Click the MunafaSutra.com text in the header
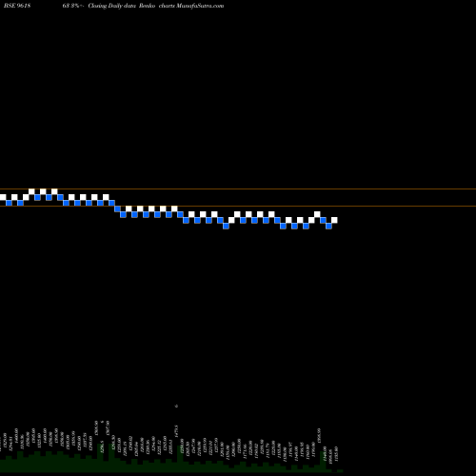The image size is (476, 476). [200, 6]
